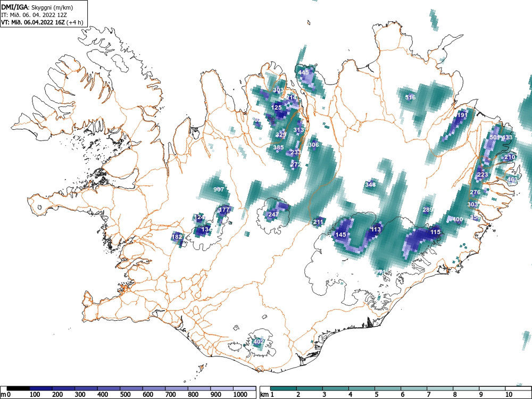The image size is (532, 399).
Task: Click the 463 visibility value
Action: [512, 179]
